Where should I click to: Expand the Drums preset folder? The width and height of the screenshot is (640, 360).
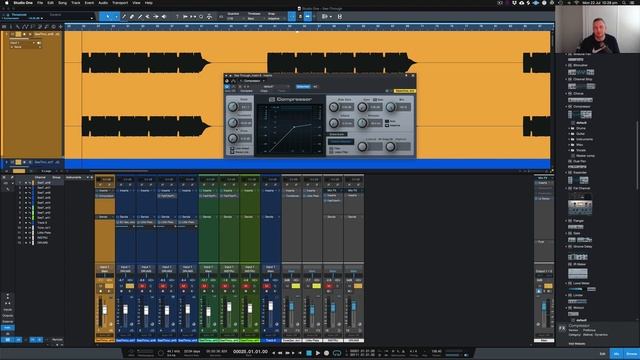pos(570,128)
